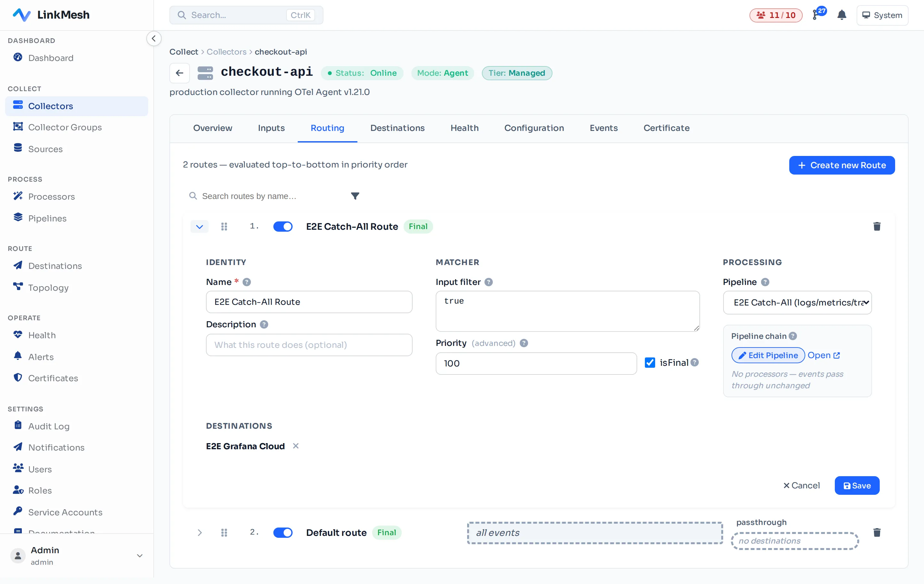Click the Collect breadcrumb link
The width and height of the screenshot is (924, 584).
click(x=184, y=52)
